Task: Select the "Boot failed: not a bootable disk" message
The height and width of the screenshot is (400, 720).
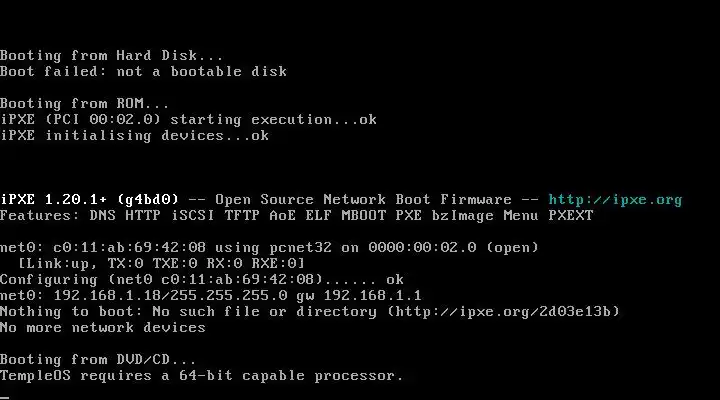Action: (143, 71)
